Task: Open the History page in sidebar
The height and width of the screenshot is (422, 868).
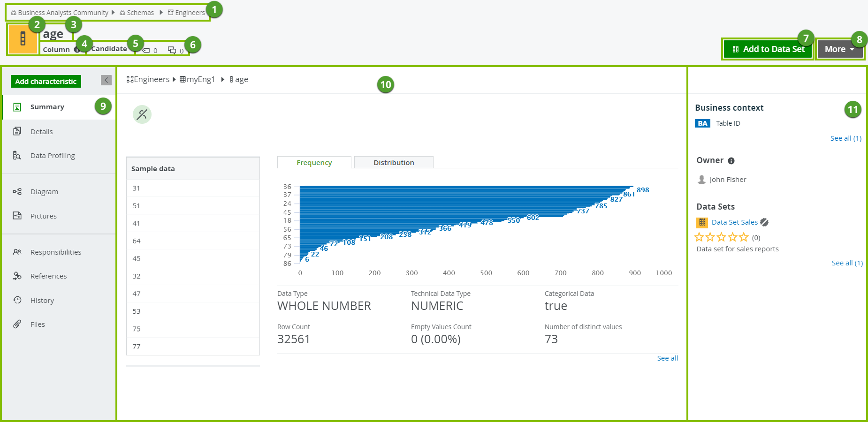Action: (x=42, y=301)
